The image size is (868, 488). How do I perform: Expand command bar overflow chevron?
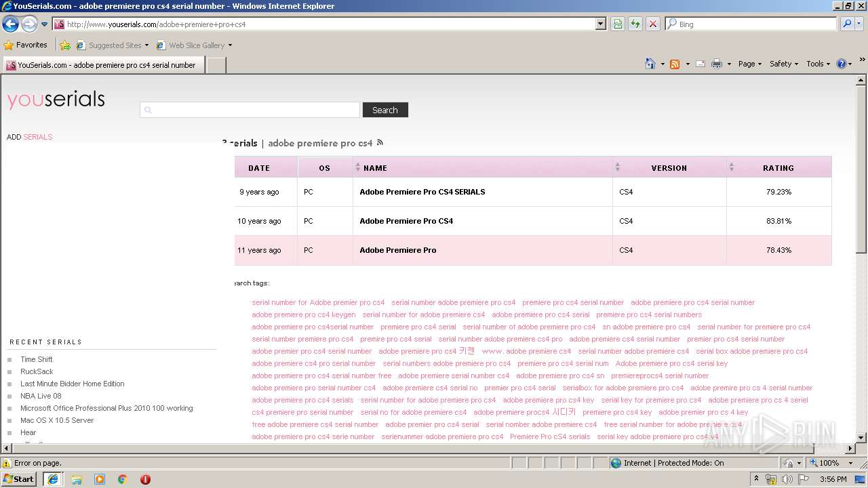pyautogui.click(x=862, y=61)
